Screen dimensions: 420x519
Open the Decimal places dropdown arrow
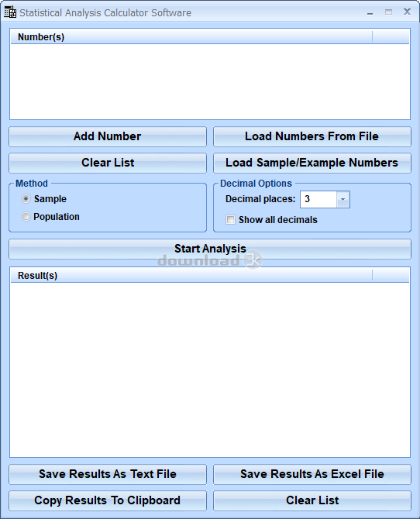[x=343, y=199]
